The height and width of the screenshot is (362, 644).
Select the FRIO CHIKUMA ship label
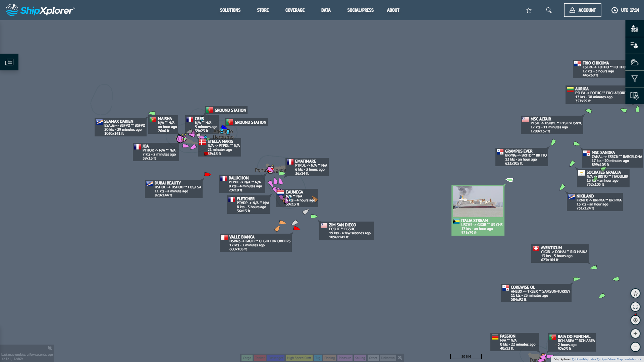[599, 69]
